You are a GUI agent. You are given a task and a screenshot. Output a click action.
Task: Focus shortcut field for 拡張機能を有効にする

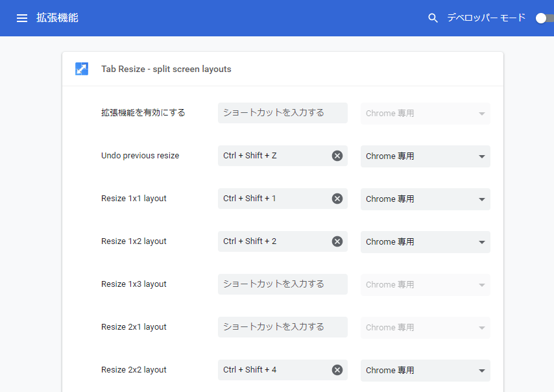(x=283, y=113)
